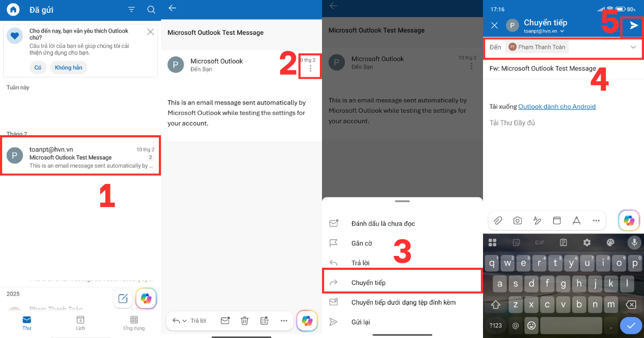Image resolution: width=644 pixels, height=338 pixels.
Task: Close the Chuyển tiếp compose screen with X
Action: [495, 25]
